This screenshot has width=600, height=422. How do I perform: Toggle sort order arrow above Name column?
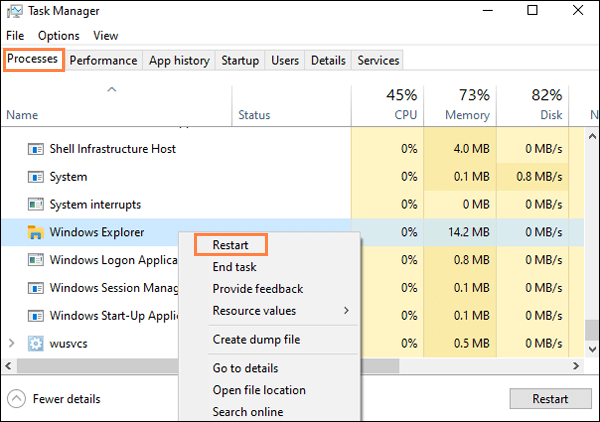click(111, 90)
